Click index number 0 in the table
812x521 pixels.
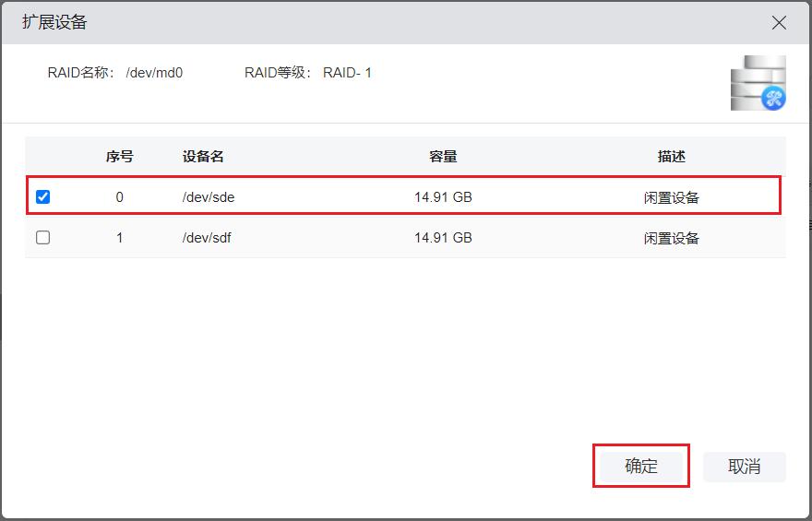[x=119, y=197]
